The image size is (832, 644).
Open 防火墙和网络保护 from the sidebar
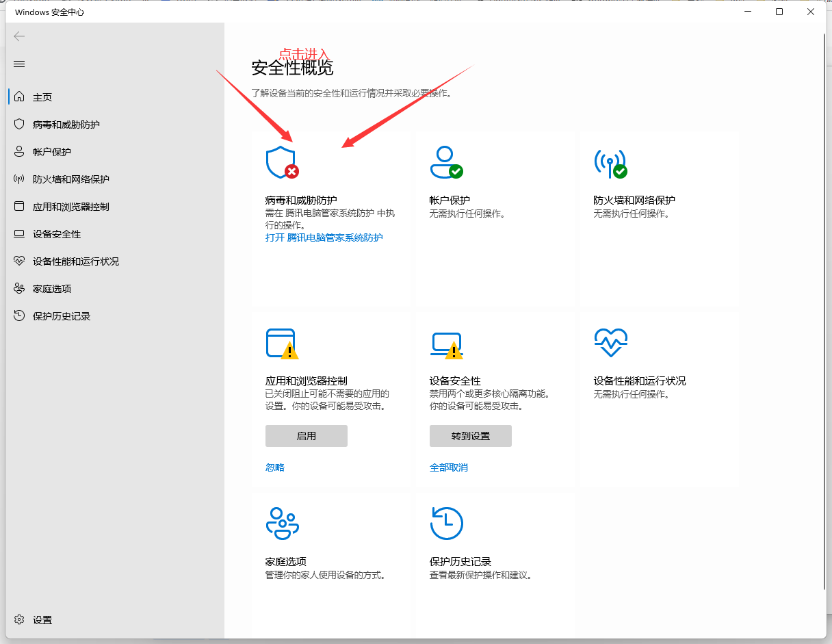point(70,179)
